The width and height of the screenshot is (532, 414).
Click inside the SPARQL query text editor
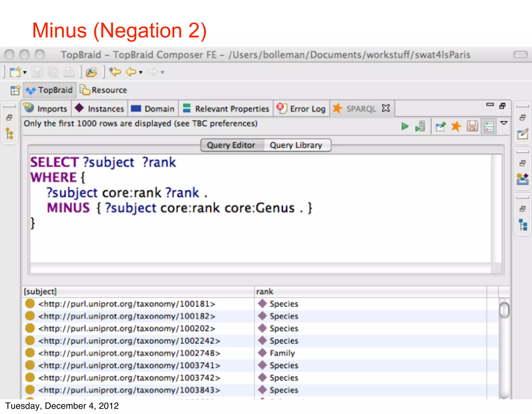click(260, 234)
